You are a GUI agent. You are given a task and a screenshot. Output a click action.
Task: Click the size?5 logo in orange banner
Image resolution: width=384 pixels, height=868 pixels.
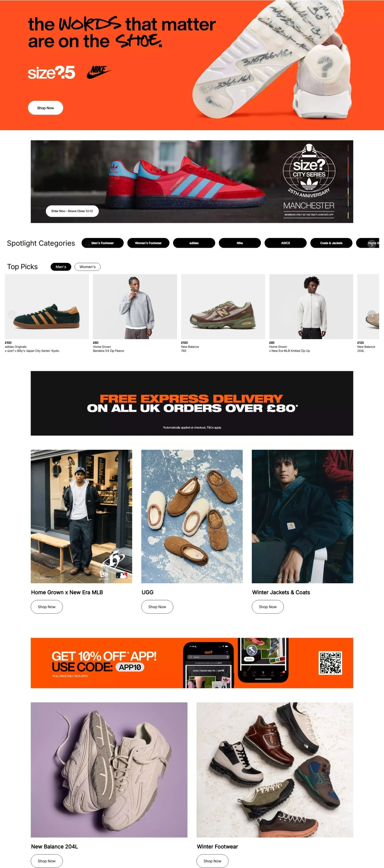[52, 72]
